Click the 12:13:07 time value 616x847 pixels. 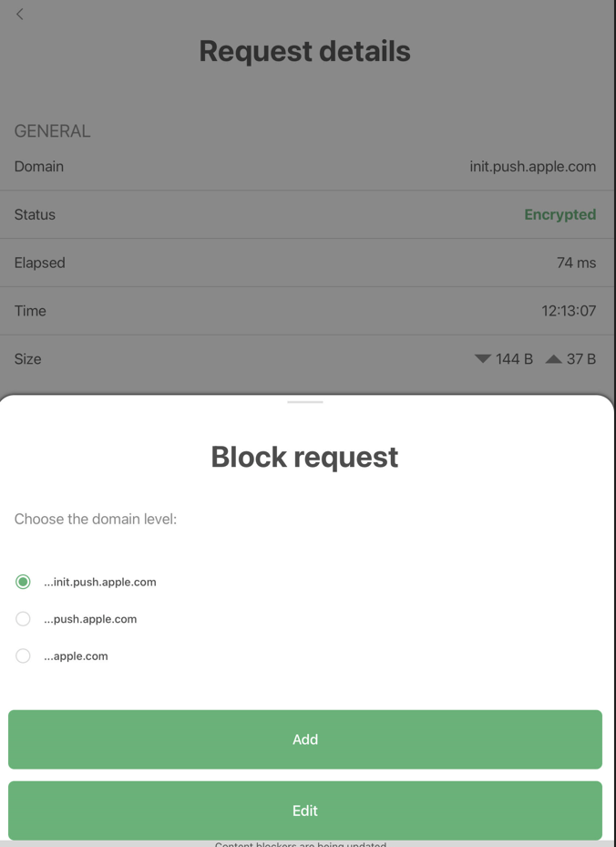(569, 311)
